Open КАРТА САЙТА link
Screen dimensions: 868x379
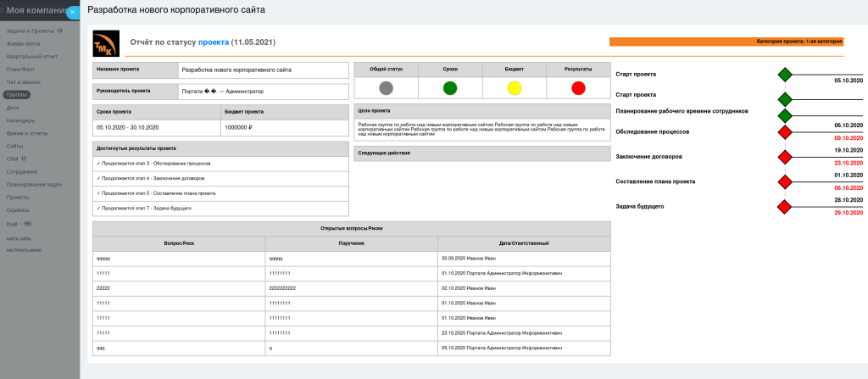coord(19,239)
